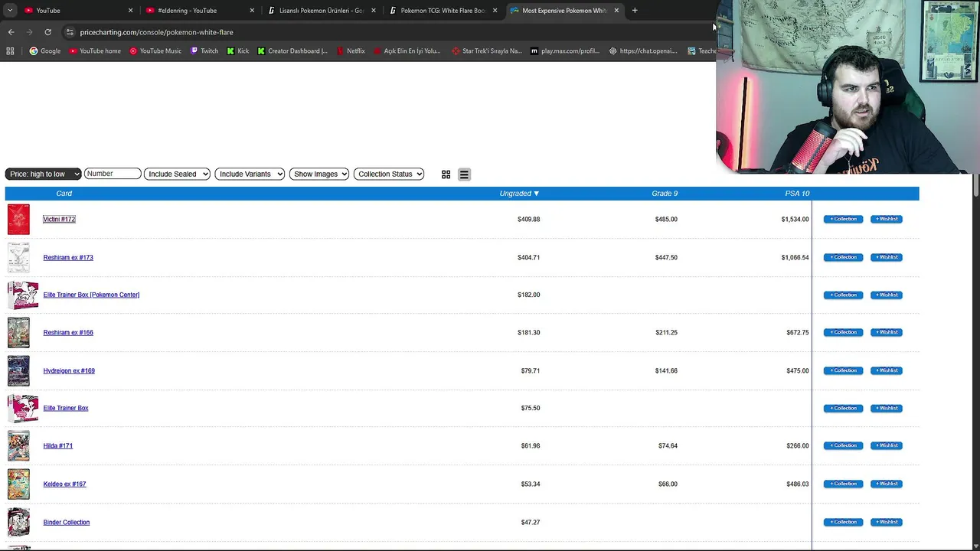Open YouTube home bookmark
Image resolution: width=980 pixels, height=551 pixels.
(95, 51)
